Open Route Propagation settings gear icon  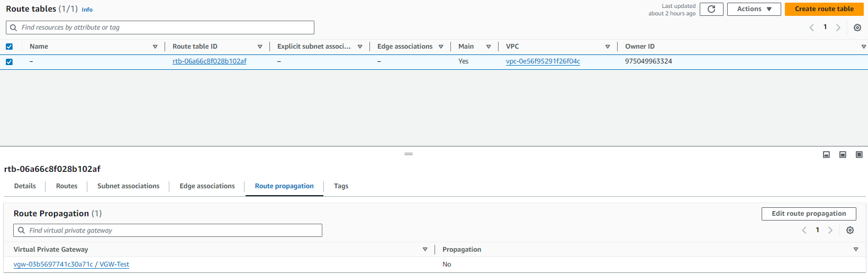[850, 230]
